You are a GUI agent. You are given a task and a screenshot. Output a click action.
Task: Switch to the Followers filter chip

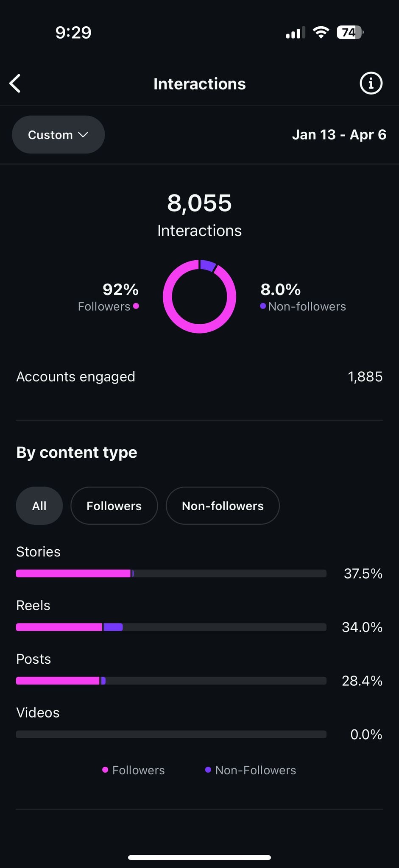[x=114, y=506]
